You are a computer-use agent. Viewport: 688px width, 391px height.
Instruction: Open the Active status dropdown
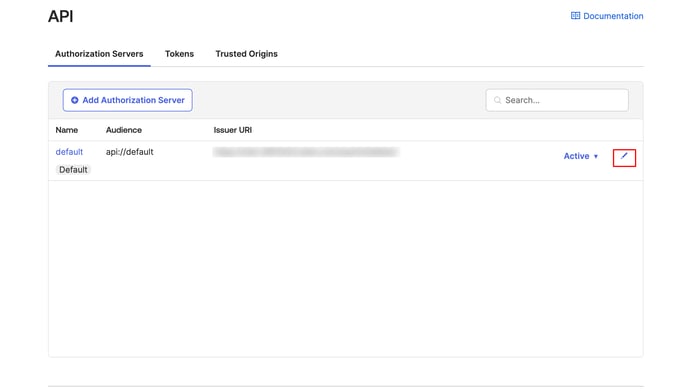pos(580,156)
